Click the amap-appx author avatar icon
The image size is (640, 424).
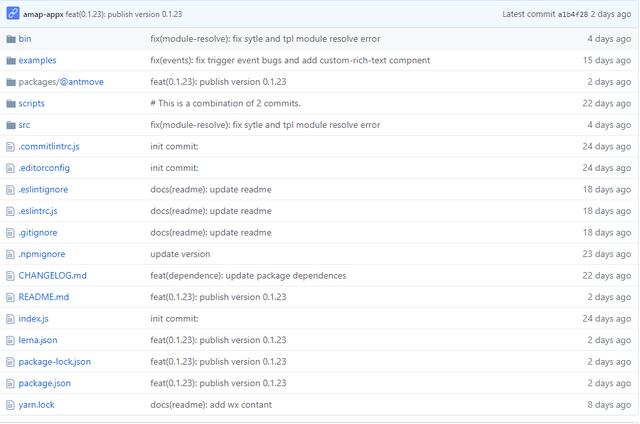(13, 13)
